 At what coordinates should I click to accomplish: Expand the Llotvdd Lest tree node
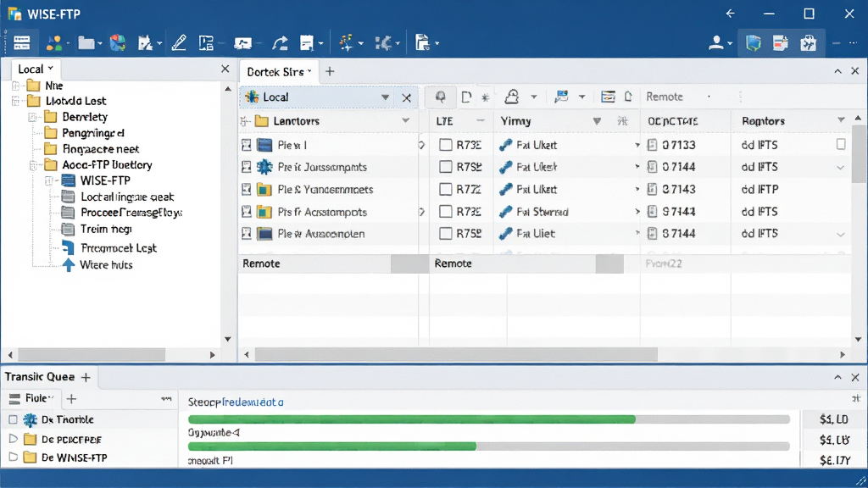click(15, 101)
